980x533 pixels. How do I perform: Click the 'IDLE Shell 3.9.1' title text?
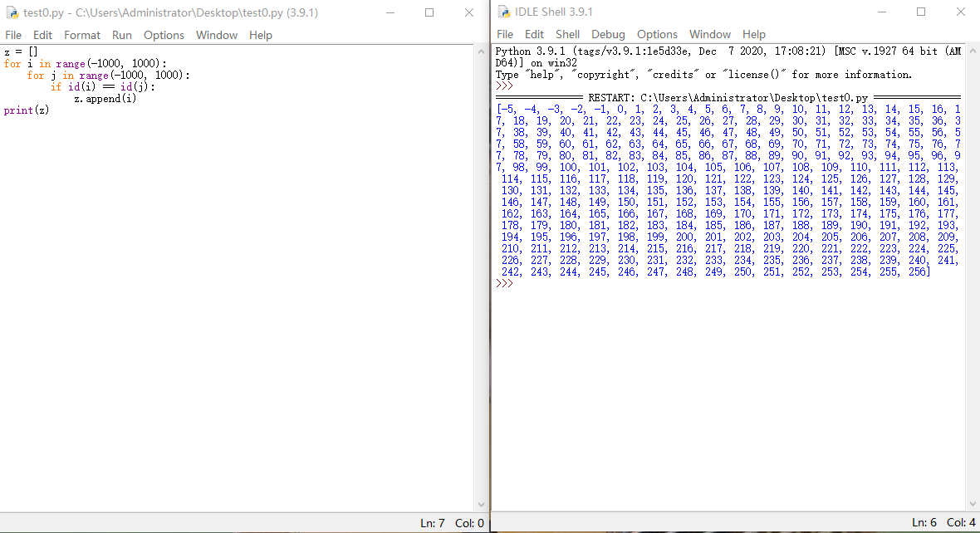[554, 12]
